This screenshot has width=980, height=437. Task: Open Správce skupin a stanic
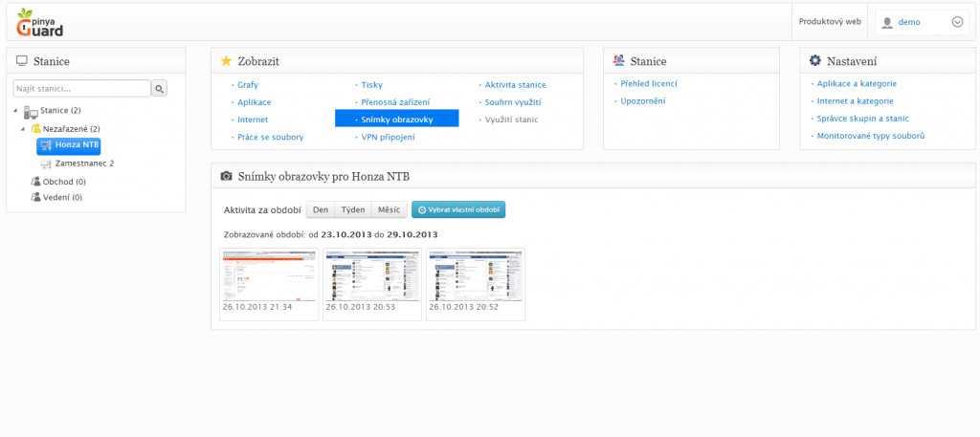863,118
